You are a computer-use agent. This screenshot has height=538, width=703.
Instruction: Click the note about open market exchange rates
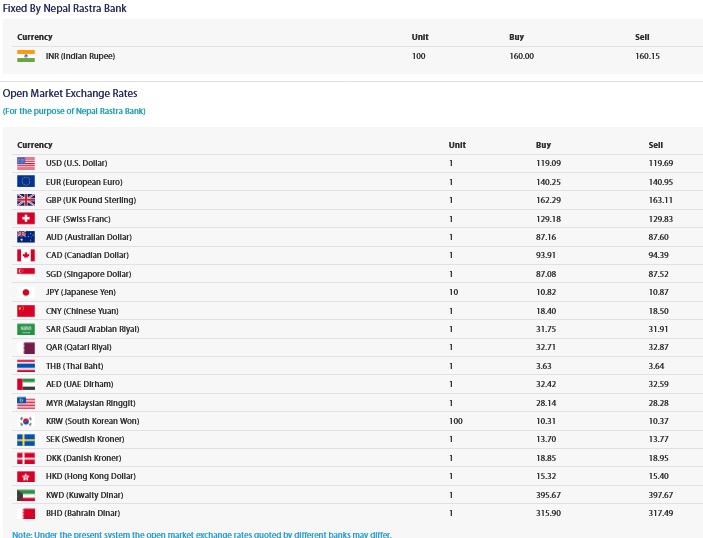click(202, 534)
